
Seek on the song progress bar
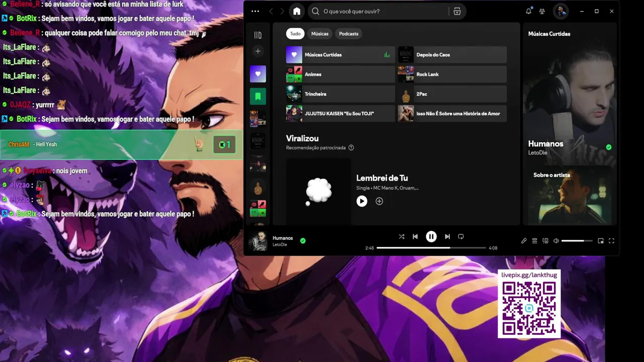(431, 248)
